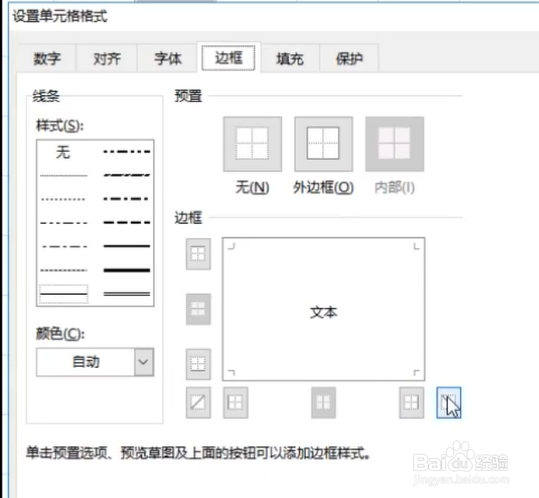This screenshot has width=539, height=498.
Task: Toggle the diagonal-down border button
Action: pyautogui.click(x=449, y=402)
